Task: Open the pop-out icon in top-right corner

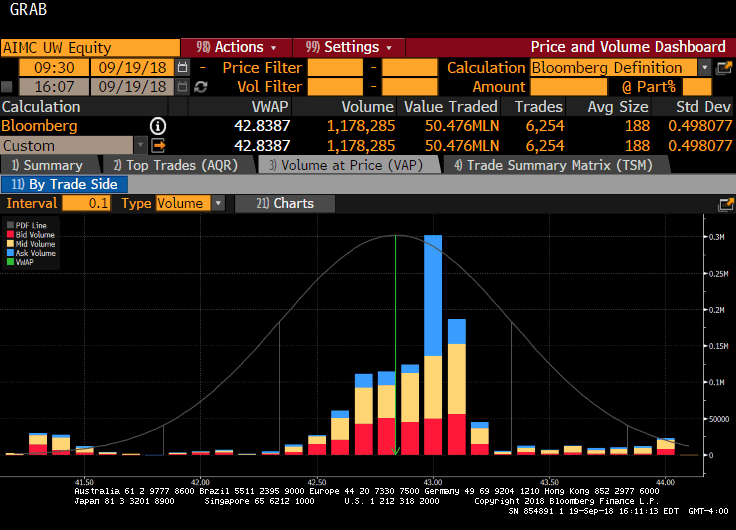Action: [x=725, y=67]
